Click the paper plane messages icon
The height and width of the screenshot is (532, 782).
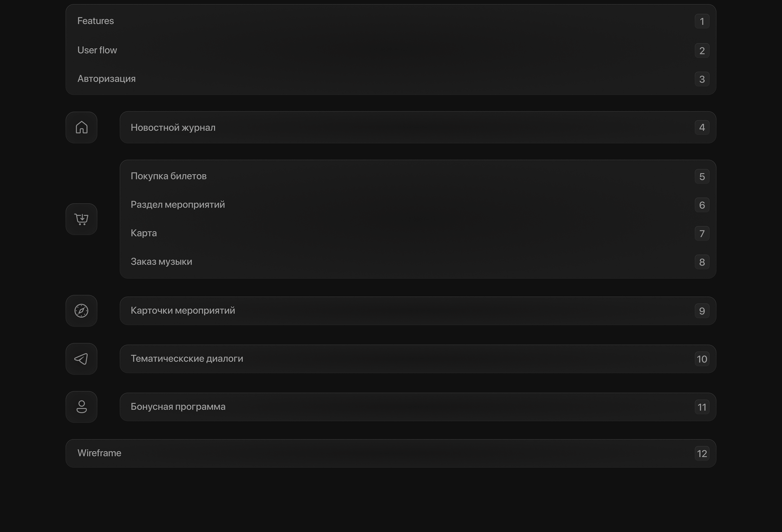tap(82, 359)
